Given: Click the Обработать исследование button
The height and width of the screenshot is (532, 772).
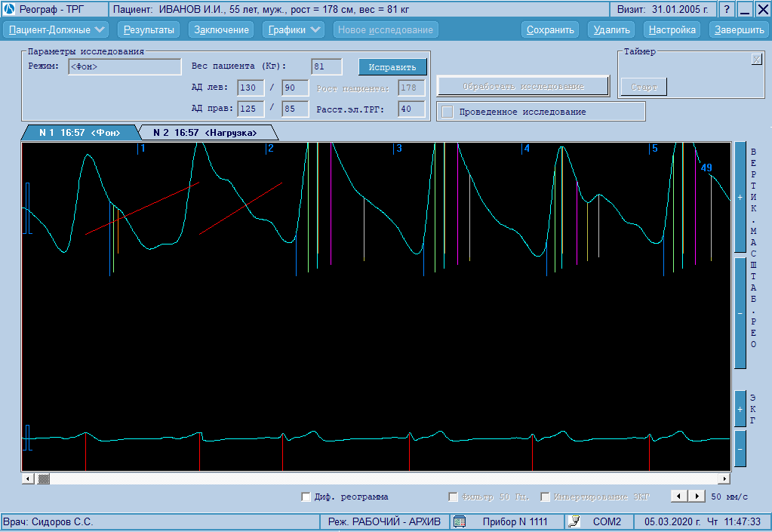Looking at the screenshot, I should click(524, 86).
